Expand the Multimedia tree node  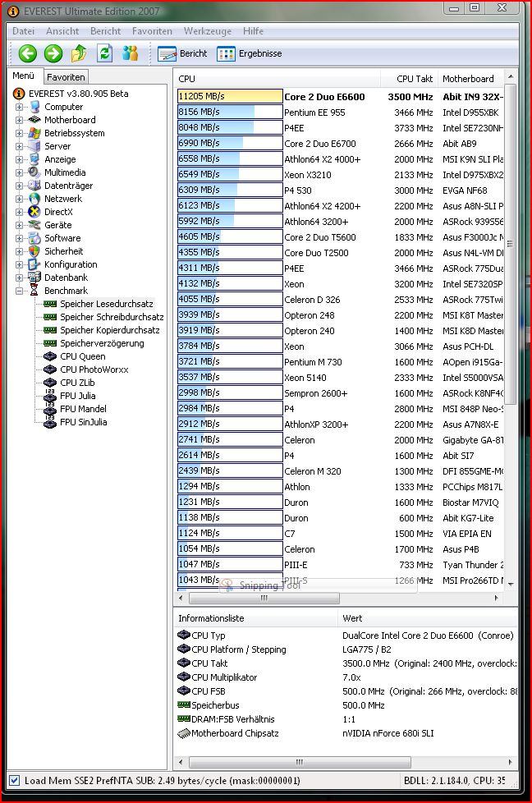19,172
